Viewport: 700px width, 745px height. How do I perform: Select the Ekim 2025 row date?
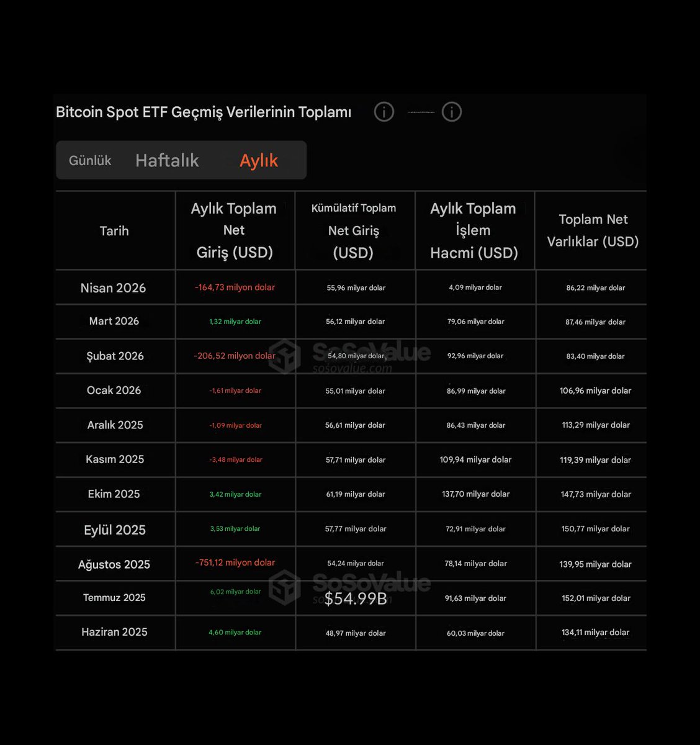(114, 494)
